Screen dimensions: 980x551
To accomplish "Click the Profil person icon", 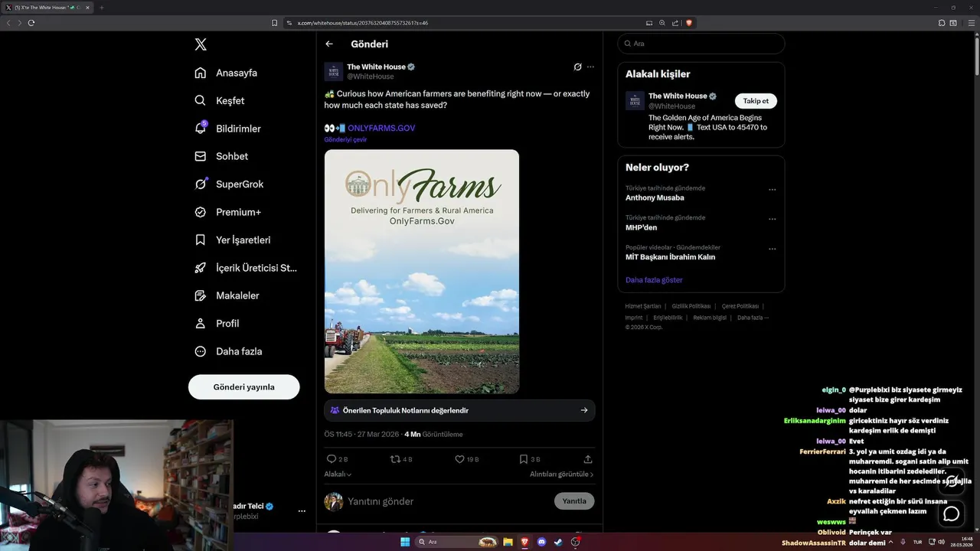I will 200,323.
